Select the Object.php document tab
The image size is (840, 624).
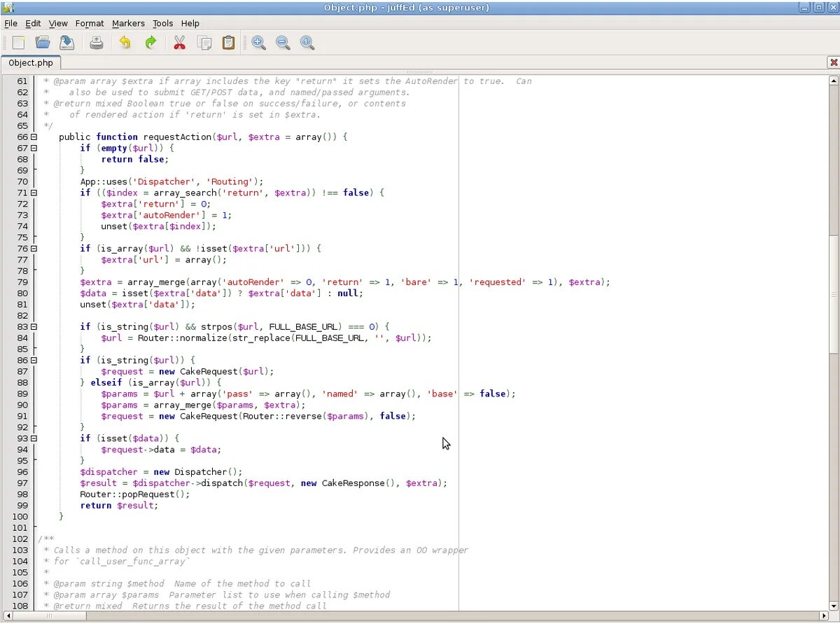[30, 63]
